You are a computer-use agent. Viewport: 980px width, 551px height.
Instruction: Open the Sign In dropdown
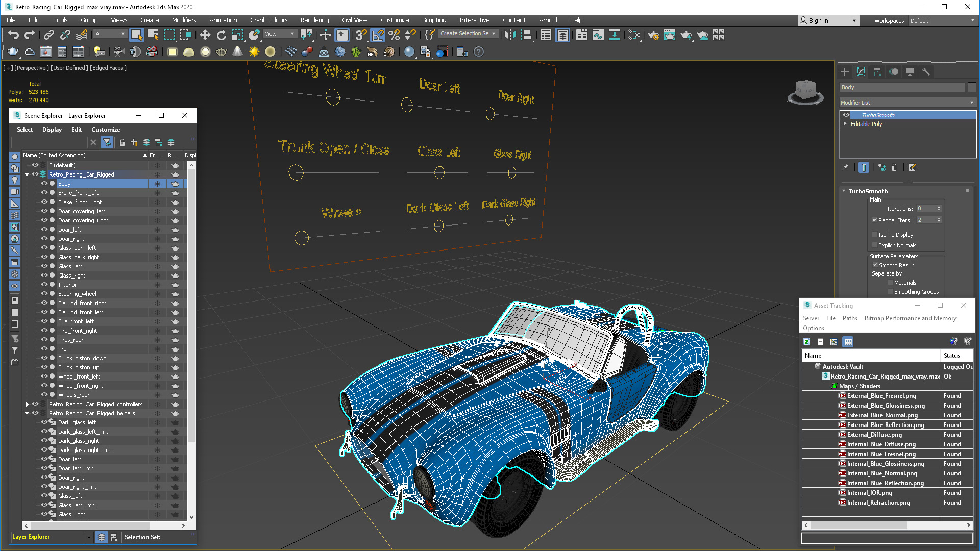829,21
